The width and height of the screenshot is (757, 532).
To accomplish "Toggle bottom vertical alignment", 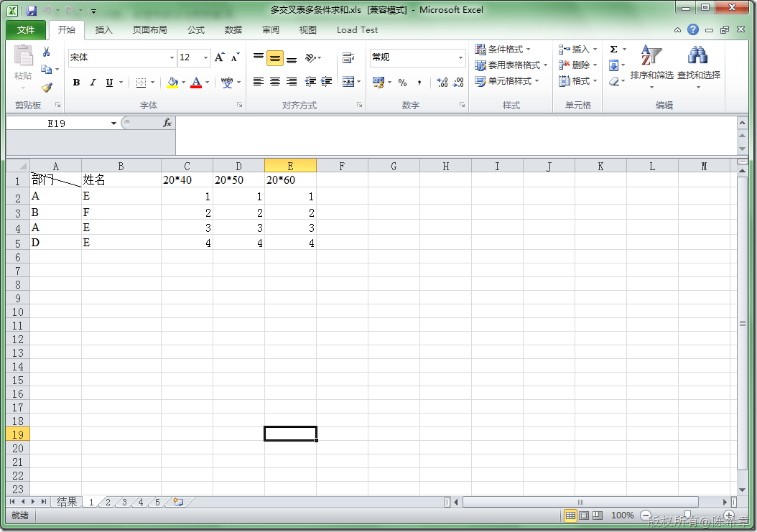I will pos(292,58).
